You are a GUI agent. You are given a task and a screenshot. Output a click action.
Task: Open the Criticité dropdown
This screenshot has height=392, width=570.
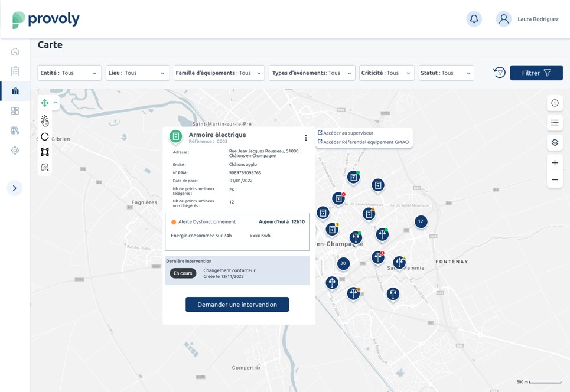387,73
